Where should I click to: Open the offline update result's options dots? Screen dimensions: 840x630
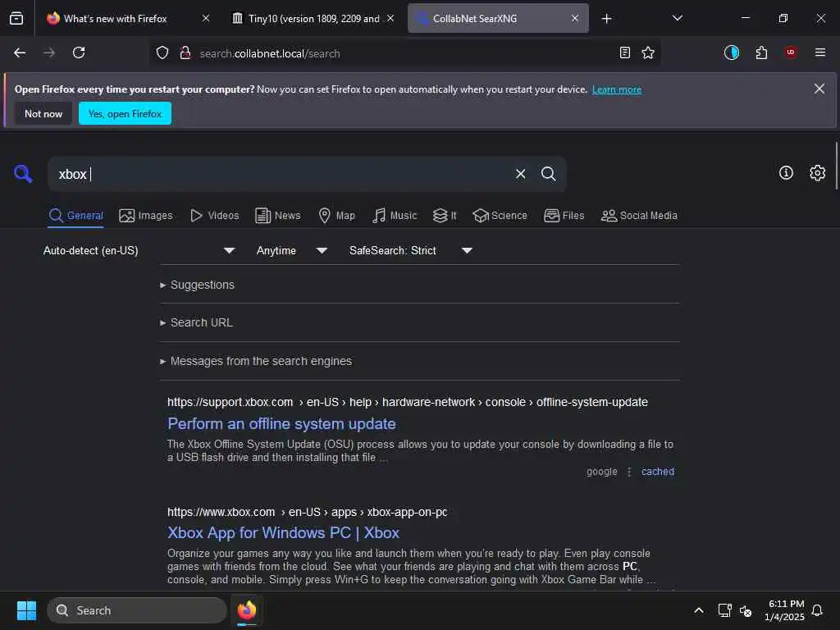tap(629, 472)
